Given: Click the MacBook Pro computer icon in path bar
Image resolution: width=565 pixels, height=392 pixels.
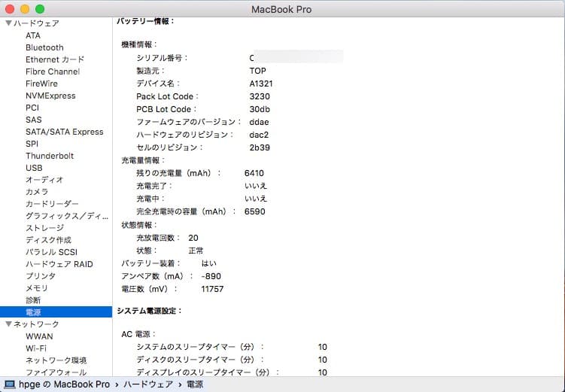Looking at the screenshot, I should [x=9, y=384].
